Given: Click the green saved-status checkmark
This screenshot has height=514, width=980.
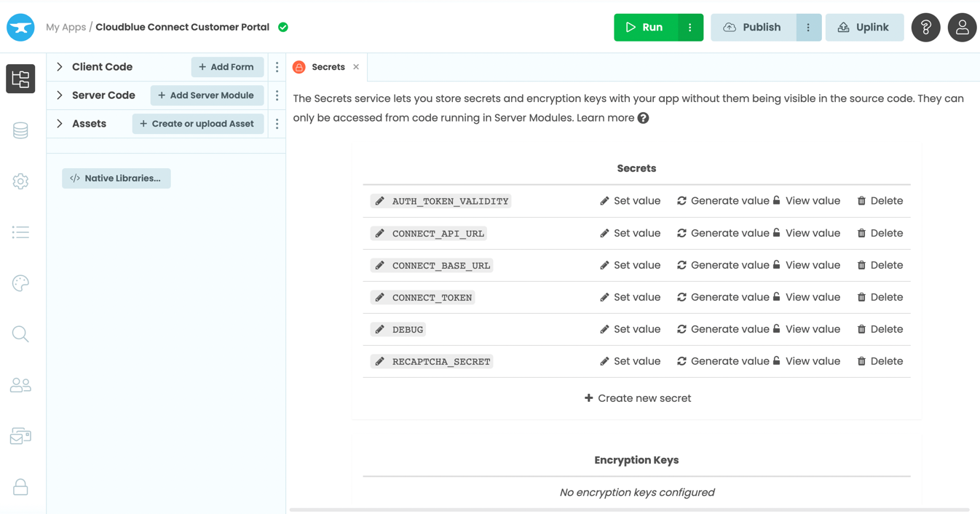Looking at the screenshot, I should pos(283,27).
